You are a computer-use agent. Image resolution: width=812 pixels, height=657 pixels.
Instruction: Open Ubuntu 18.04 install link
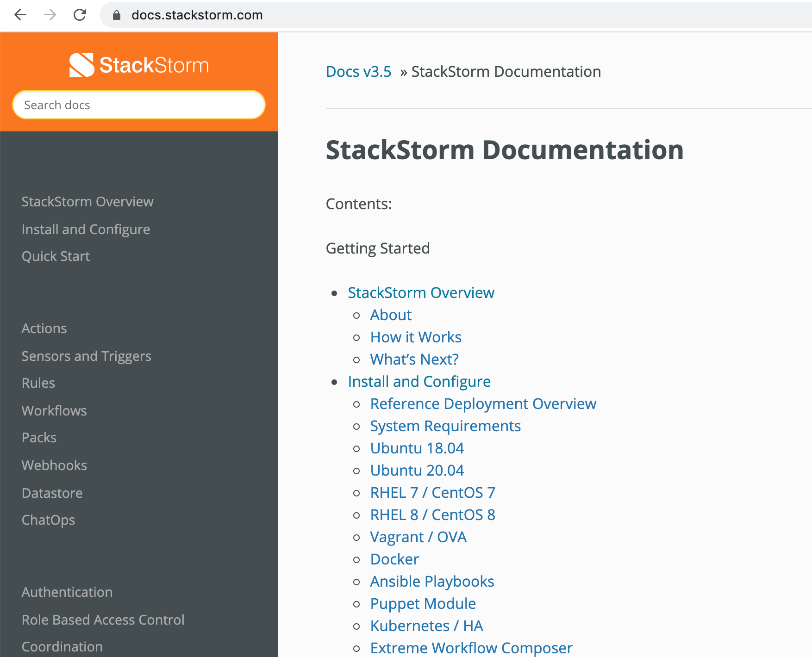pos(417,448)
